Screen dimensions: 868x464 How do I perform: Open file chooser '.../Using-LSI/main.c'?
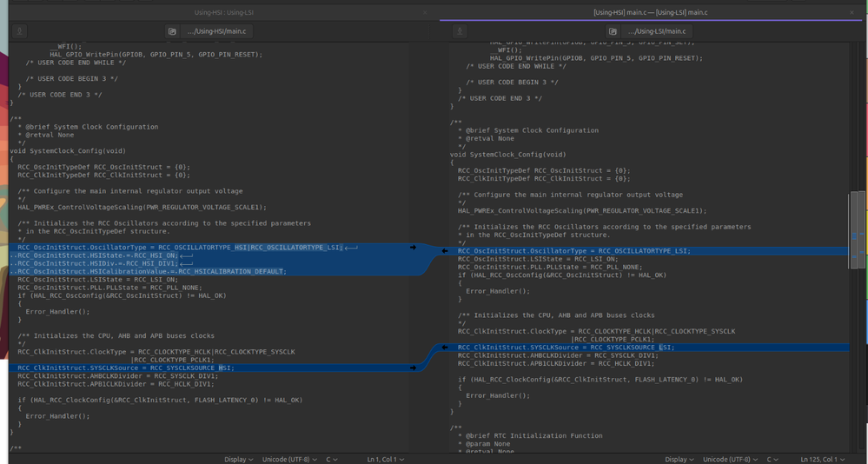point(657,31)
